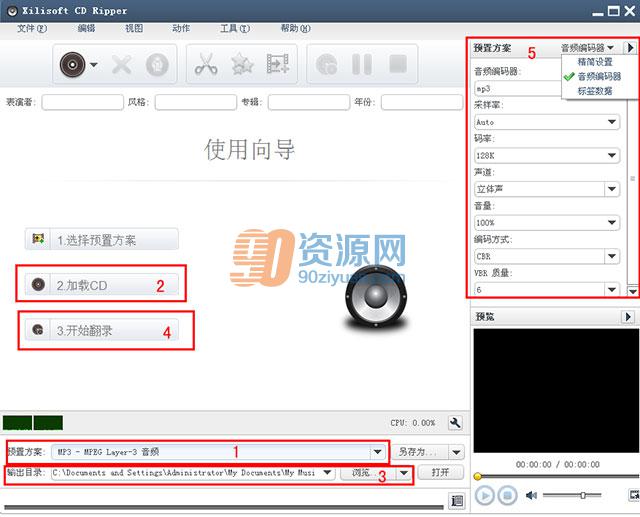
Task: Open the 视图 menu
Action: 134,28
